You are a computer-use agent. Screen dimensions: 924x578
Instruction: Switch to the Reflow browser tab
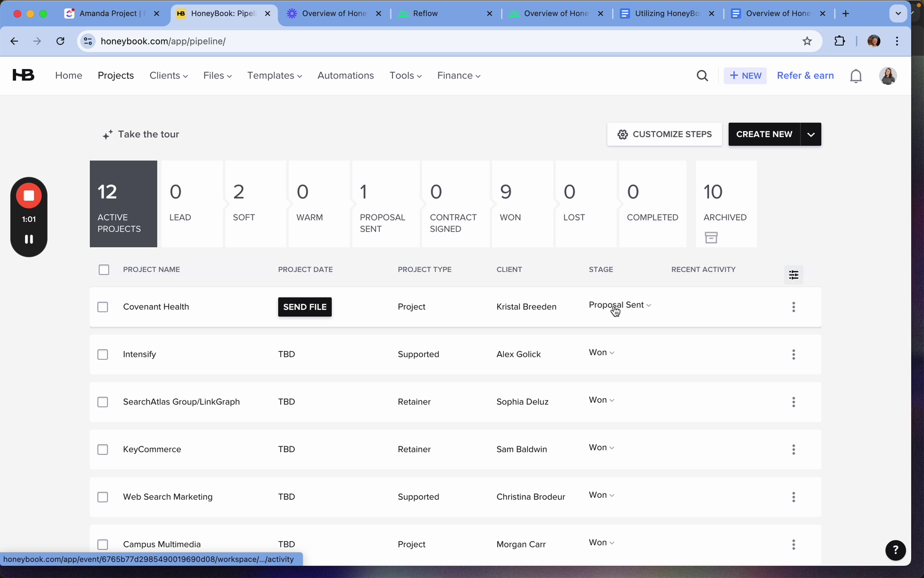pos(425,13)
